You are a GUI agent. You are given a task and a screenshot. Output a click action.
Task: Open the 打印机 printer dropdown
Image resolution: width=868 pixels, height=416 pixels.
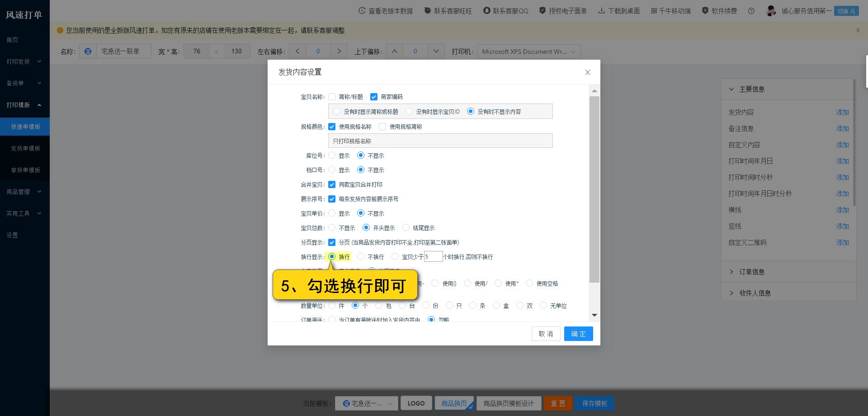pyautogui.click(x=528, y=51)
